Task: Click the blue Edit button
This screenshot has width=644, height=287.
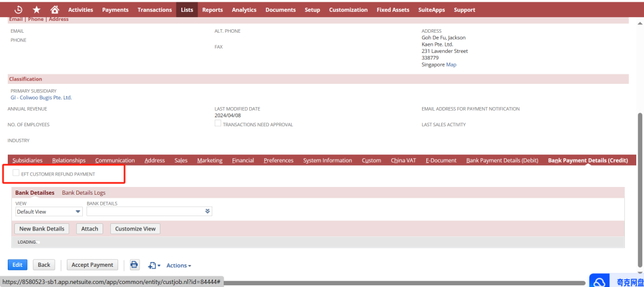Action: click(18, 265)
